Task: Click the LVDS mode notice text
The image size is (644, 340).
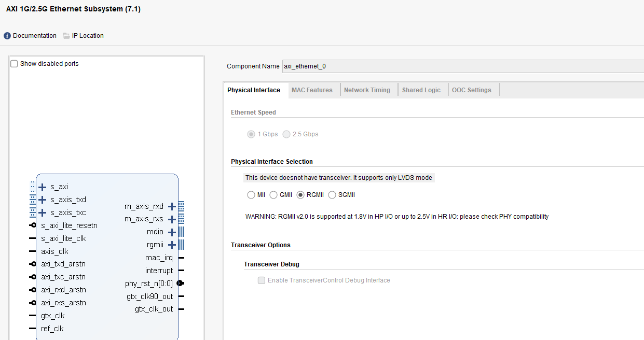Action: click(x=339, y=178)
